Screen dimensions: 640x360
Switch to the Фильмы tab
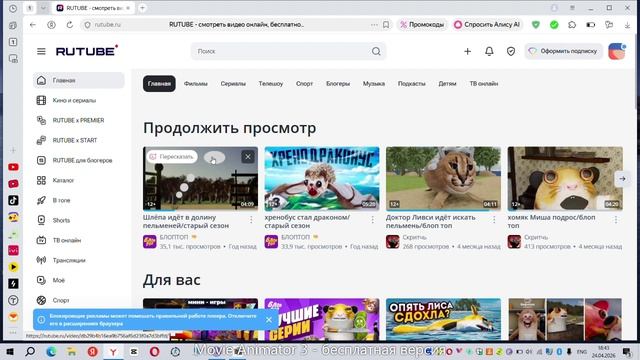(196, 84)
